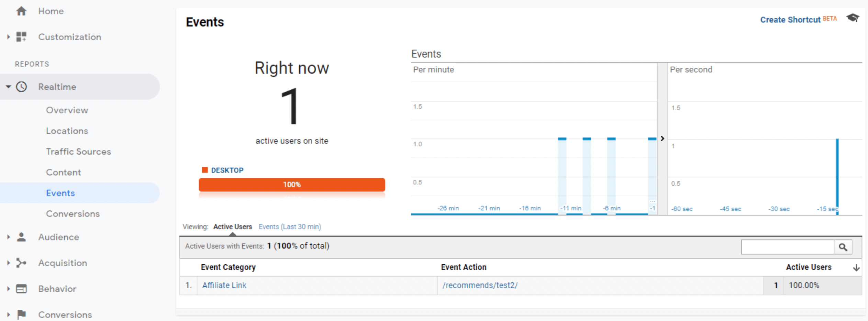Click the chart divider chevron arrow
The image size is (868, 321).
coord(662,139)
